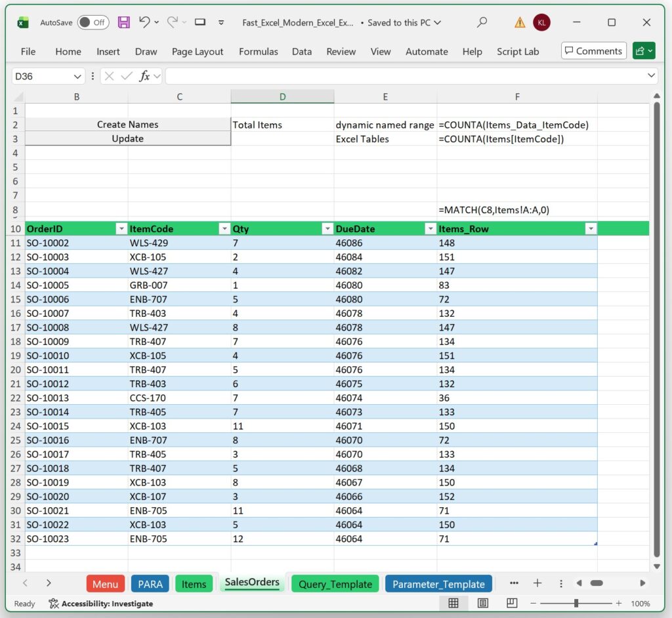Open the DueDate column filter dropdown
The image size is (672, 618).
coord(430,228)
